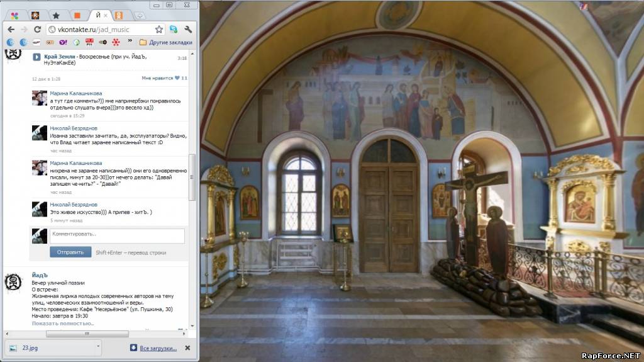Click the horizontal scrollbar thumb

87,334
